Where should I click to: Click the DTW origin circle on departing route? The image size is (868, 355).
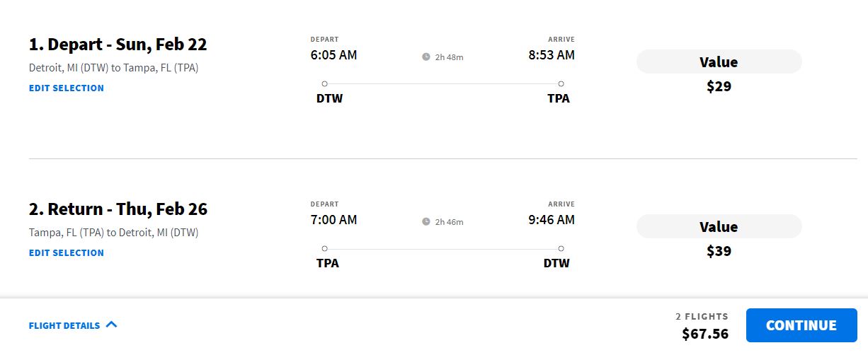[324, 83]
